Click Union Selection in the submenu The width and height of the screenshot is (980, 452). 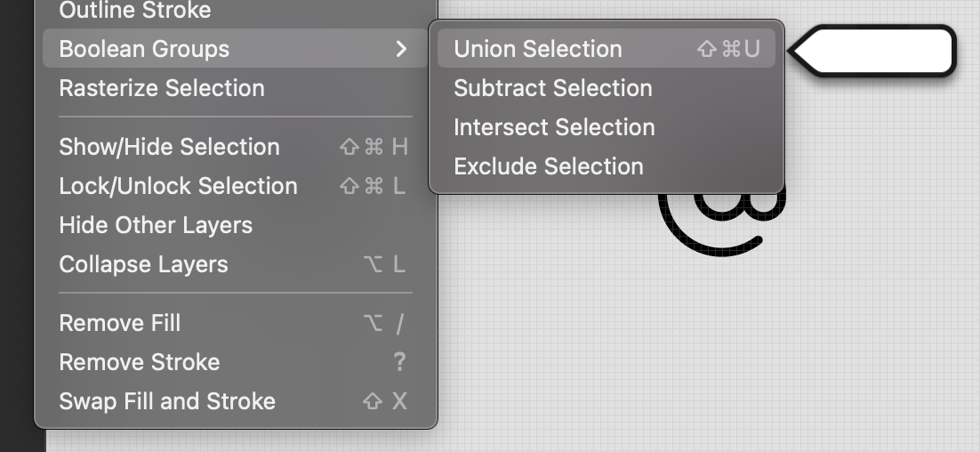point(538,49)
